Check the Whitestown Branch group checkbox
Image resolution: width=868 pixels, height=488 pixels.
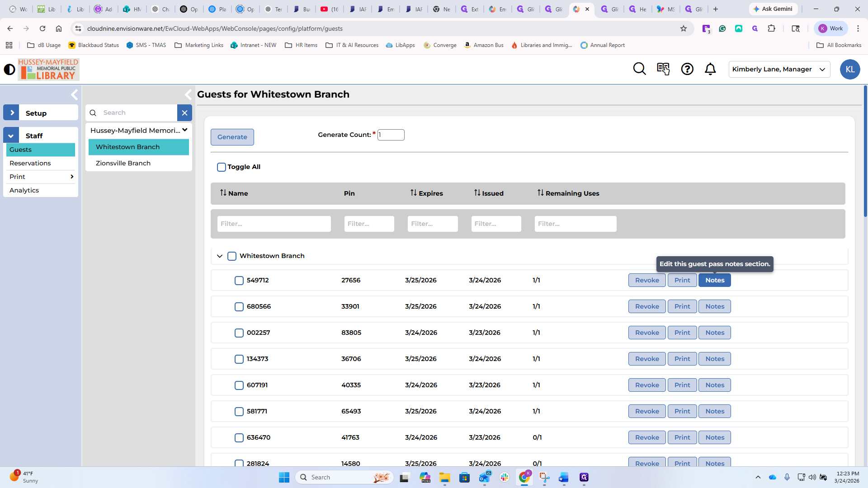click(232, 256)
